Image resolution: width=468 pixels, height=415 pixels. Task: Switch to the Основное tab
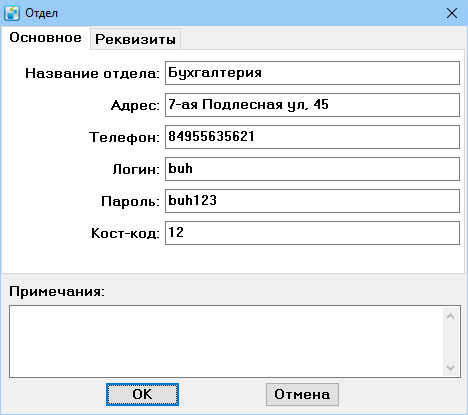(45, 38)
